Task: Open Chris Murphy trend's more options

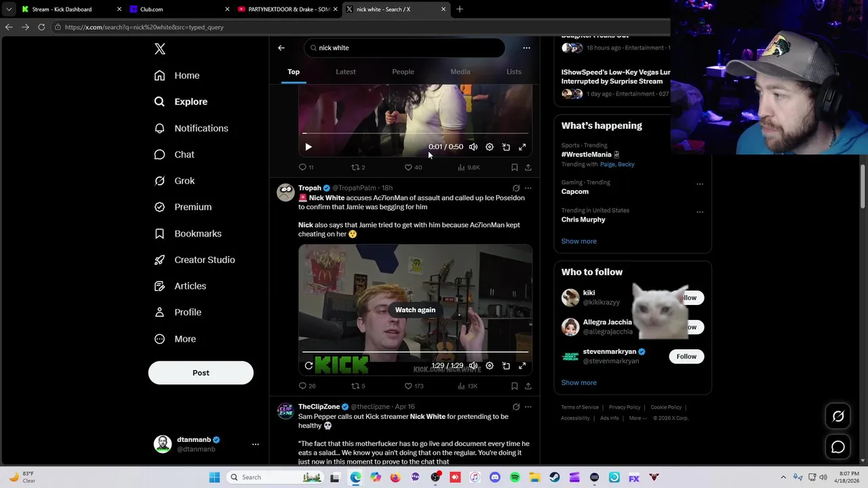Action: coord(700,212)
